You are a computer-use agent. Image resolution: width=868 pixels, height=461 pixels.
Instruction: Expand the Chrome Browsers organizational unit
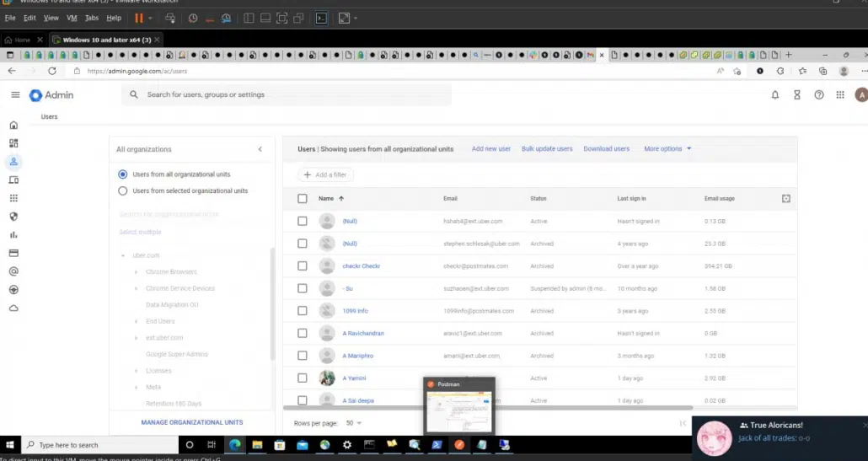137,271
